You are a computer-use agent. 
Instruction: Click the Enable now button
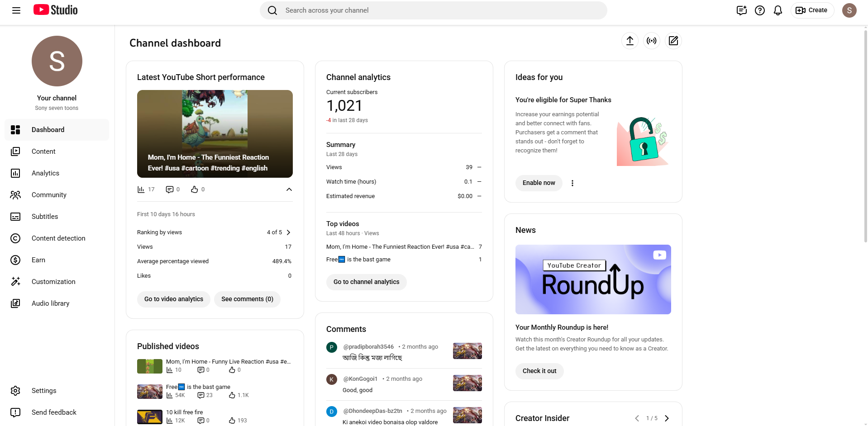point(539,183)
